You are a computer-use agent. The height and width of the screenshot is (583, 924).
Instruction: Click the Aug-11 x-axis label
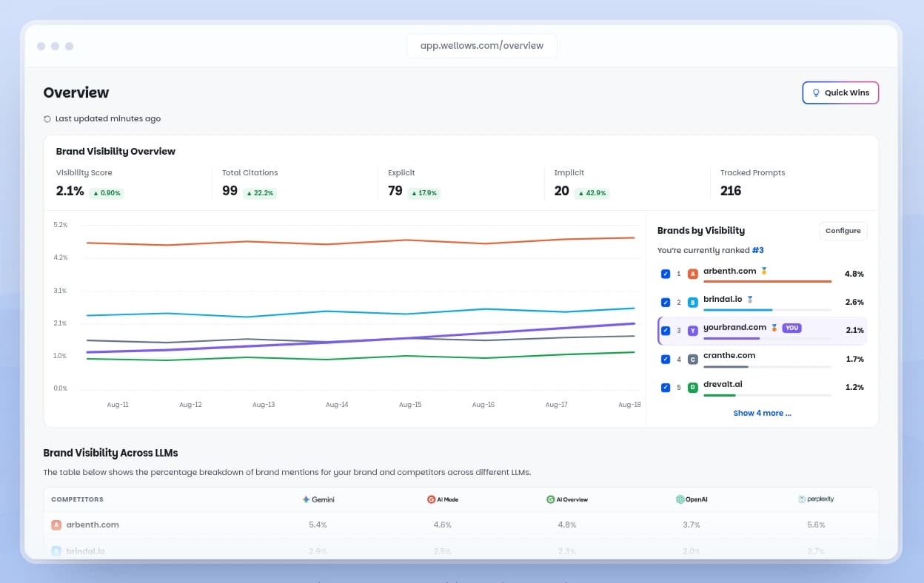[118, 405]
